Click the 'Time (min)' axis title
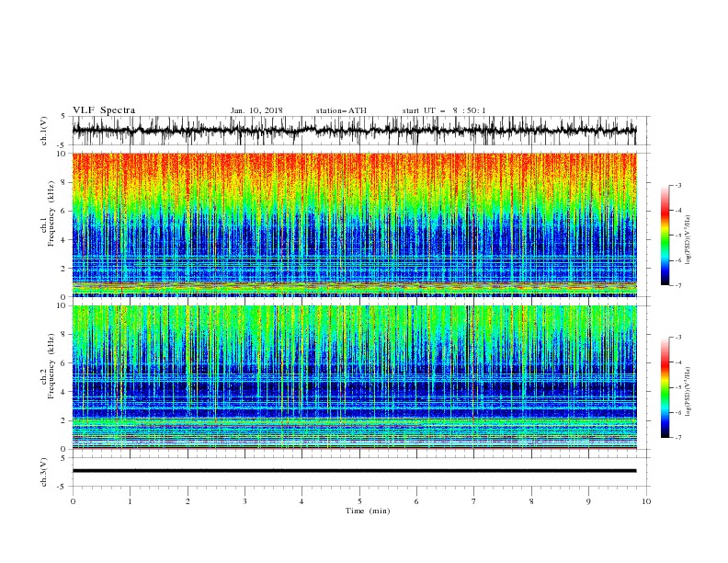728x563 pixels. 368,511
